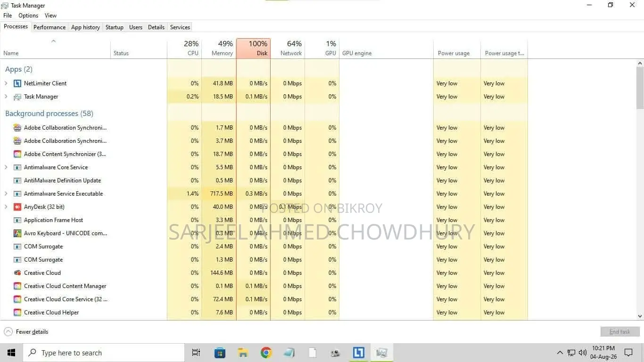The image size is (644, 362).
Task: Click the Creative Cloud Content Manager icon
Action: pyautogui.click(x=17, y=286)
